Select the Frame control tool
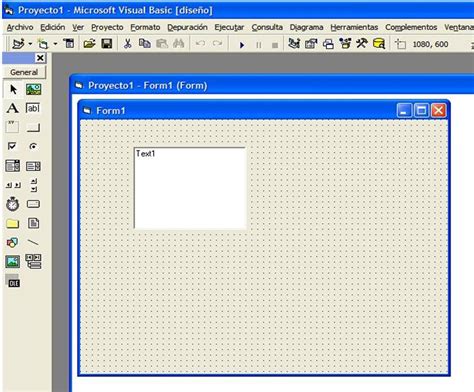 click(12, 127)
